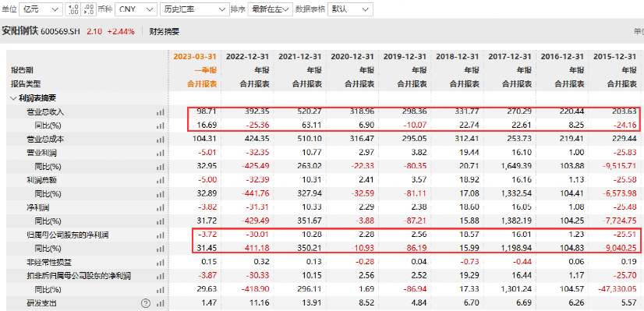Select the 2016-12-31 column header
The height and width of the screenshot is (311, 644).
pos(562,57)
